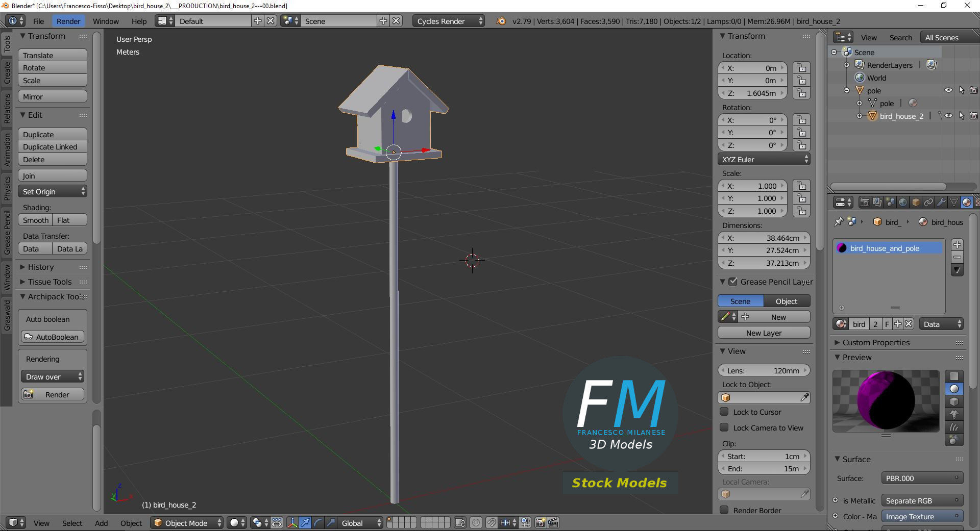Open the XYZ Euler rotation mode dropdown
This screenshot has width=980, height=531.
click(x=764, y=159)
